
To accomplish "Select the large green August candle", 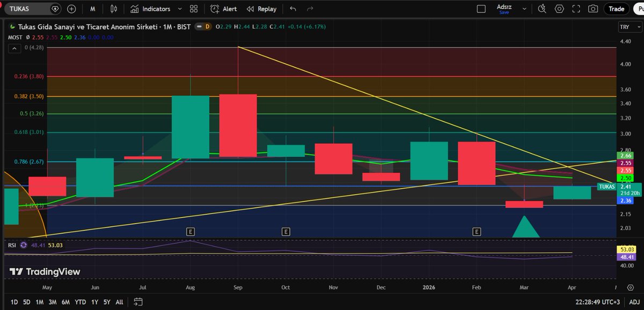I will [190, 127].
